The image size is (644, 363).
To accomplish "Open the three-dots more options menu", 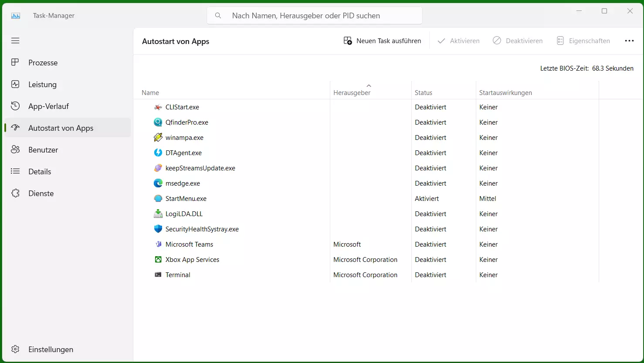I will [x=629, y=41].
